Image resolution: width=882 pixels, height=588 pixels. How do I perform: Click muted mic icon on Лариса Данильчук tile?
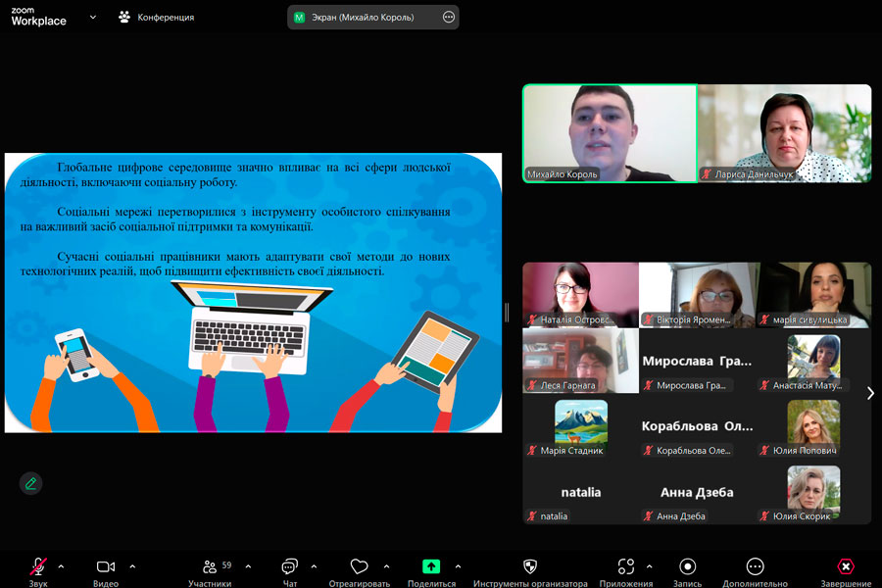click(707, 174)
